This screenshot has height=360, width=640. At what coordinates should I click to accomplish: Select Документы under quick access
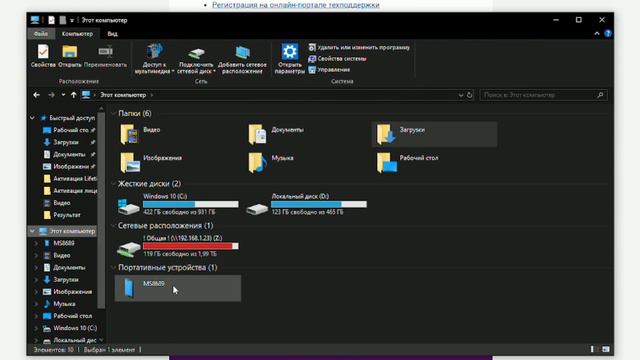tap(69, 154)
